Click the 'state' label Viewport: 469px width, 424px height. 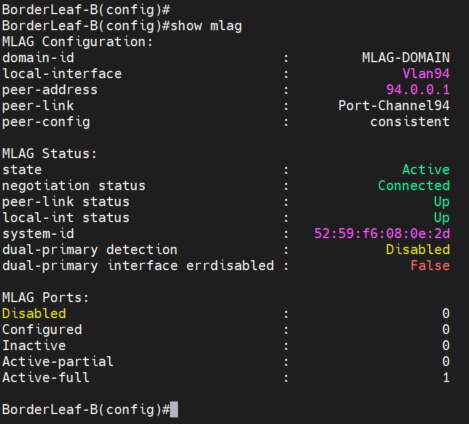coord(22,170)
